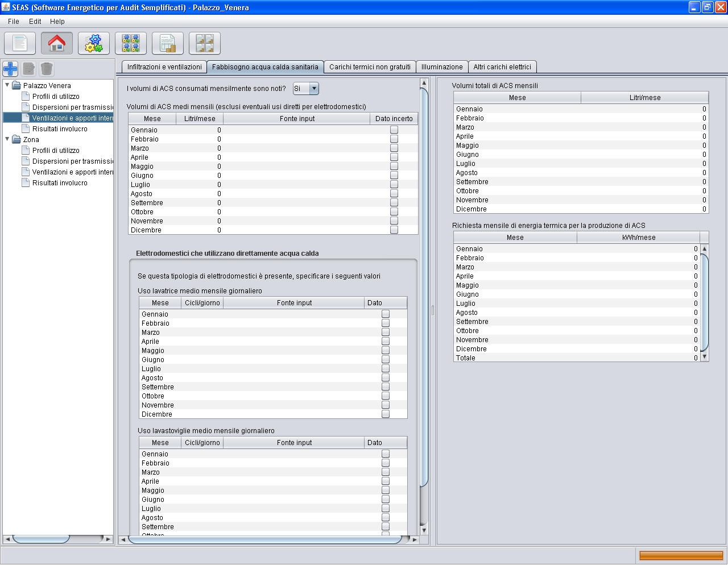Viewport: 728px width, 565px height.
Task: Select the Zona folder node in tree
Action: pos(26,140)
